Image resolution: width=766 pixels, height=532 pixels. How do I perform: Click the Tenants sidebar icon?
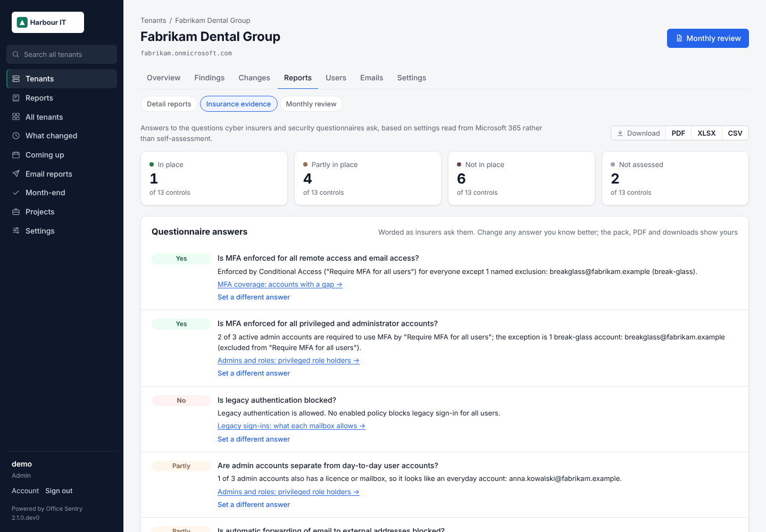click(x=16, y=79)
